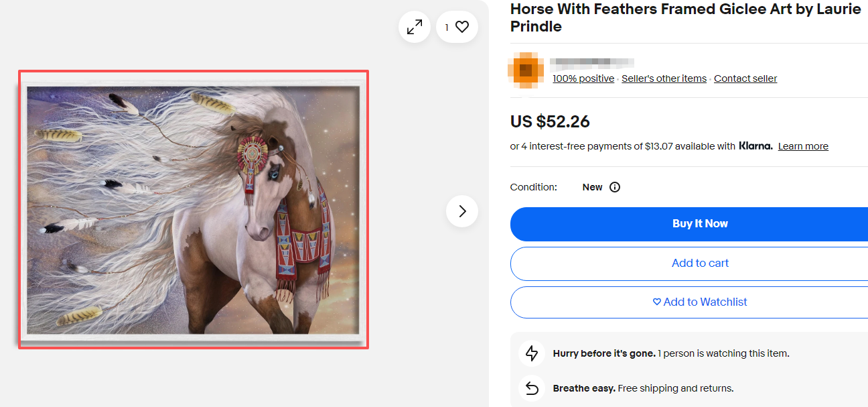Click the blurred seller name
The height and width of the screenshot is (407, 868).
point(591,63)
